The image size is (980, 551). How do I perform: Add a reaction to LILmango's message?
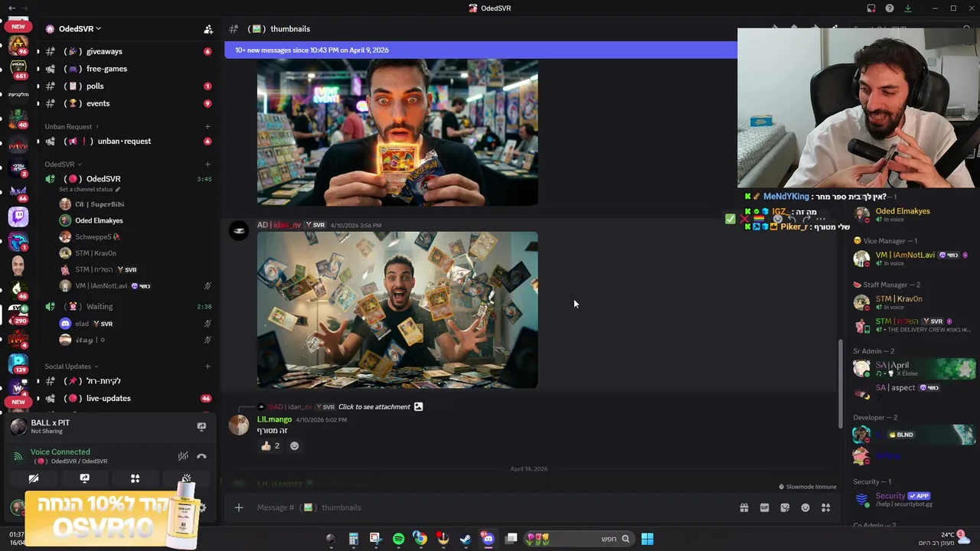[294, 446]
